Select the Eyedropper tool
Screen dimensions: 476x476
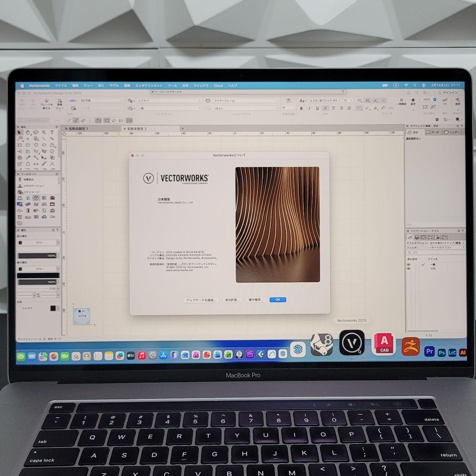coord(28,157)
